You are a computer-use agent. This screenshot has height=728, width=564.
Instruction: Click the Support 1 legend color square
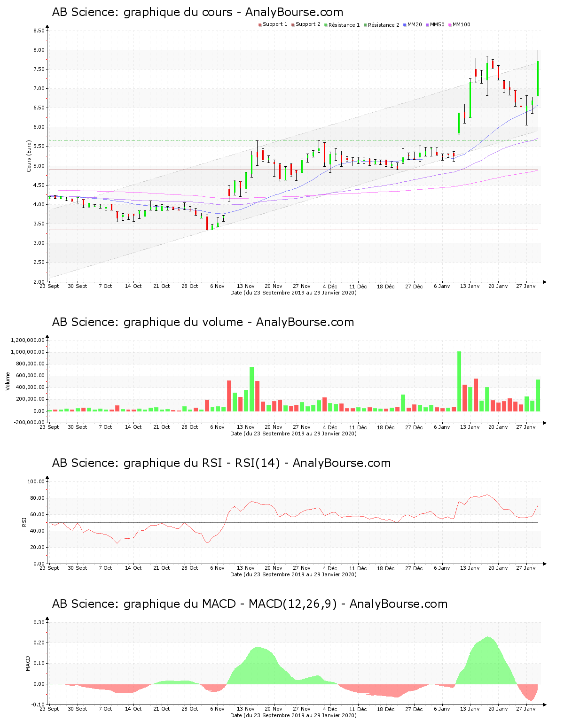pyautogui.click(x=260, y=25)
